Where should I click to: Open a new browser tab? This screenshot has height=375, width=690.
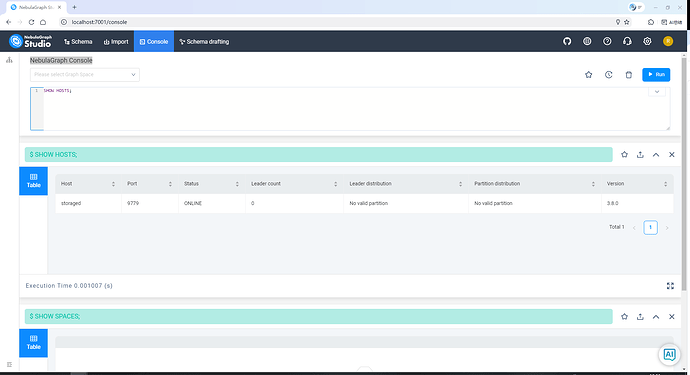point(74,7)
